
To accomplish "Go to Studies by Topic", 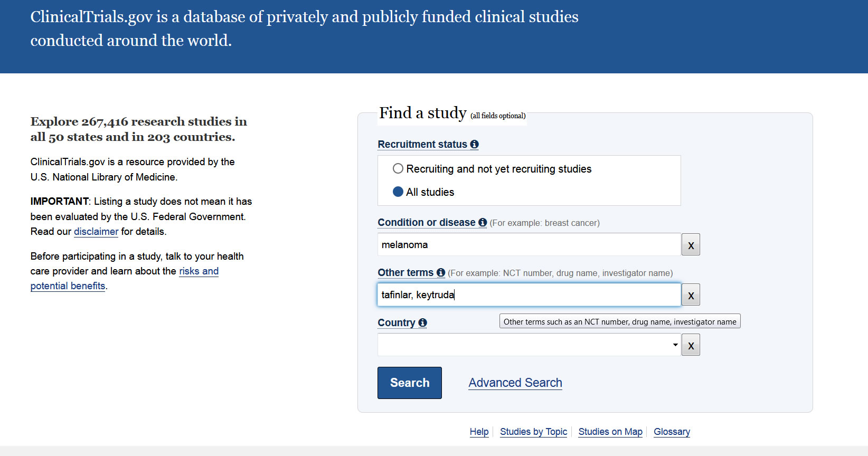I will [x=533, y=432].
